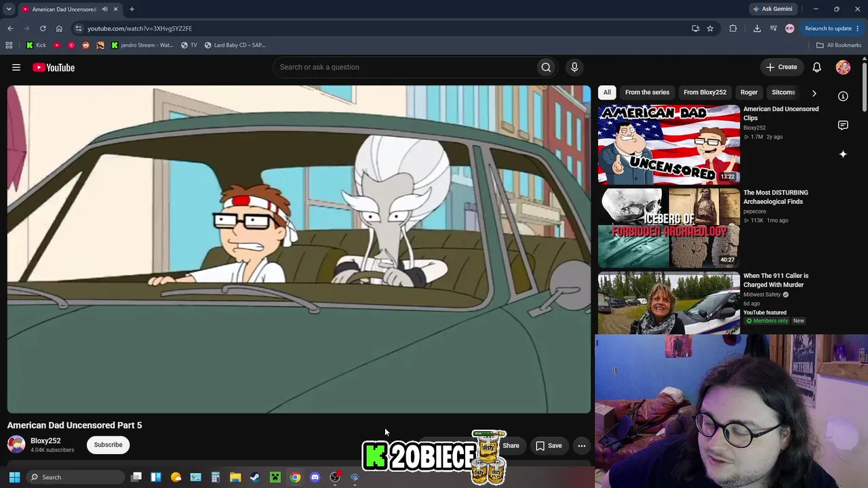Open the Chrome extensions puzzle icon
The width and height of the screenshot is (868, 488).
click(733, 28)
